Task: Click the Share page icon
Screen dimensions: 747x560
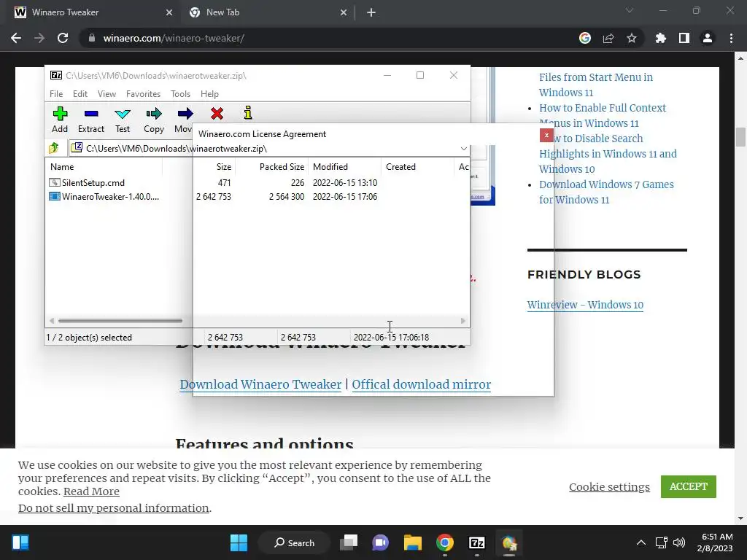Action: pos(608,38)
